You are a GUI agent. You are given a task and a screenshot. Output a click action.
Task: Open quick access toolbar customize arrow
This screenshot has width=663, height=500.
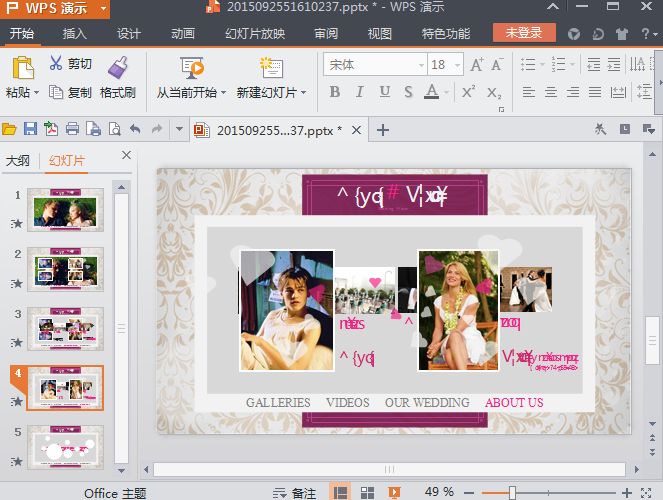[179, 128]
